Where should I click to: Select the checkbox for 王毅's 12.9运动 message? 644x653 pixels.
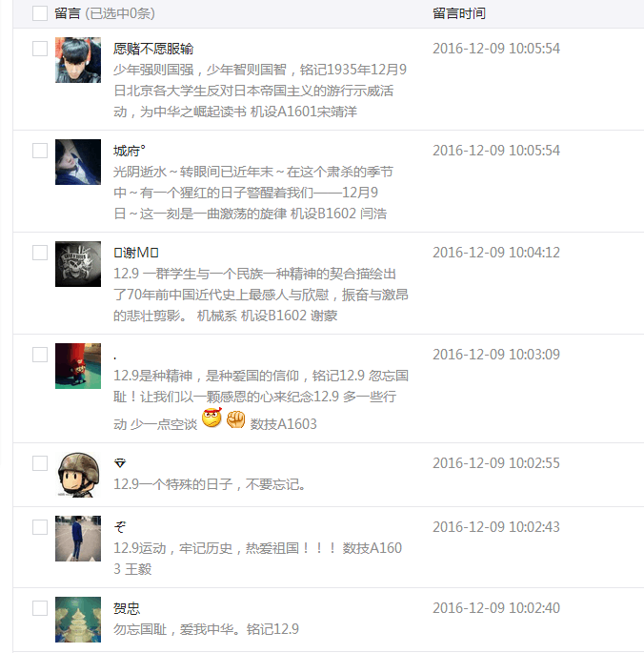point(40,527)
